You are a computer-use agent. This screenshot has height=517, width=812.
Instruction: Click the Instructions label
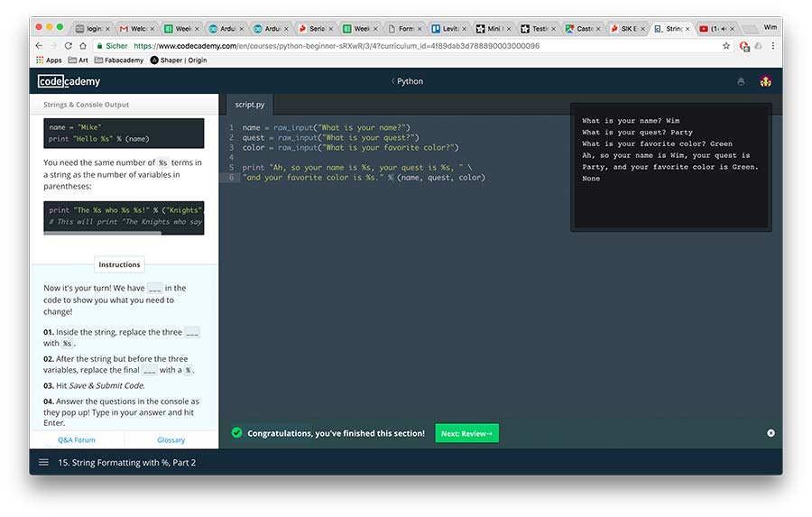pos(119,264)
